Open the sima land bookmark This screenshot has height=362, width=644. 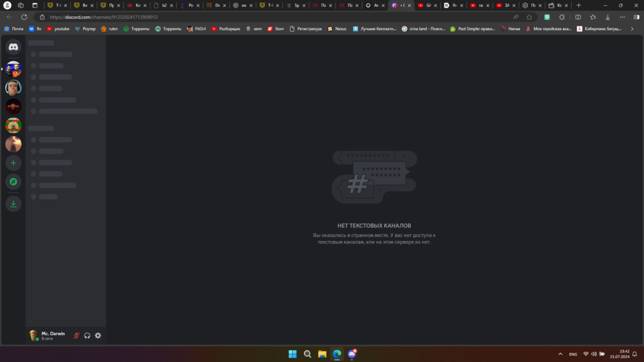coord(424,29)
